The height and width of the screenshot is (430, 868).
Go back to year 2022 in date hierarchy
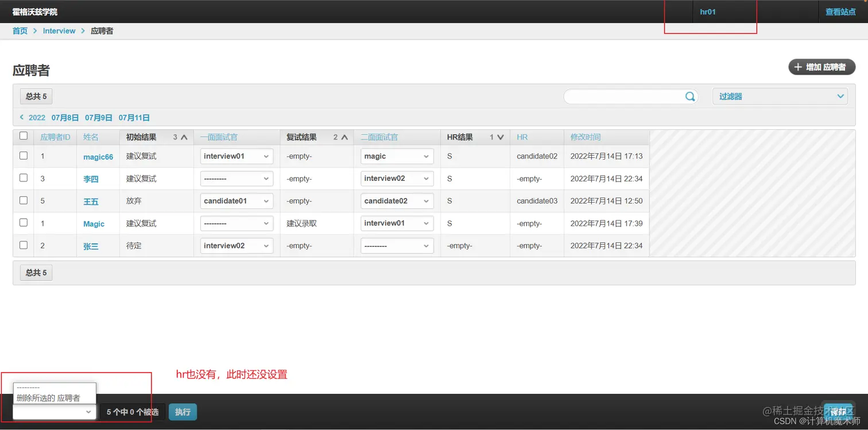(33, 118)
